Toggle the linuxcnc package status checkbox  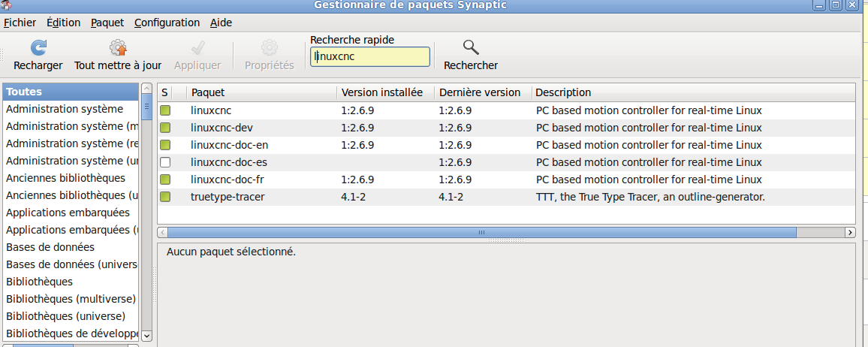point(165,110)
